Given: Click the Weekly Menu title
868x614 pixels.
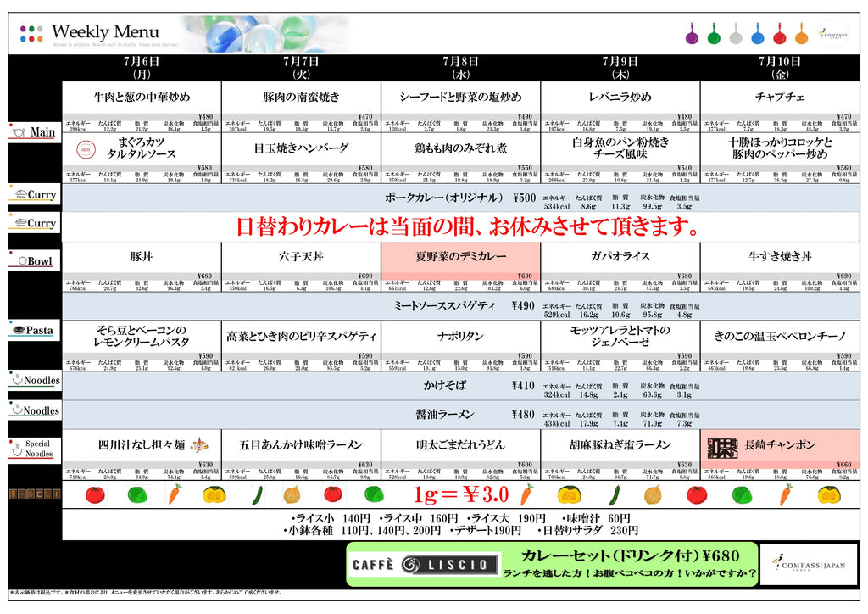Looking at the screenshot, I should tap(105, 31).
